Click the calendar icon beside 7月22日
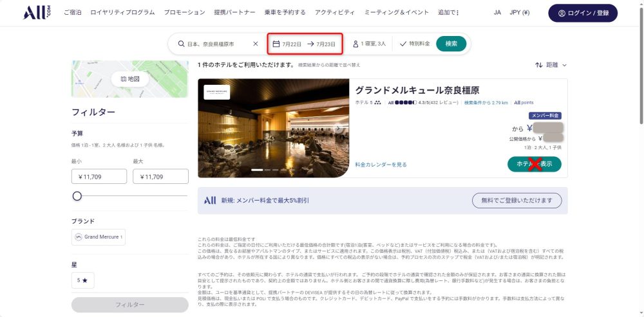The width and height of the screenshot is (644, 317). (x=276, y=44)
